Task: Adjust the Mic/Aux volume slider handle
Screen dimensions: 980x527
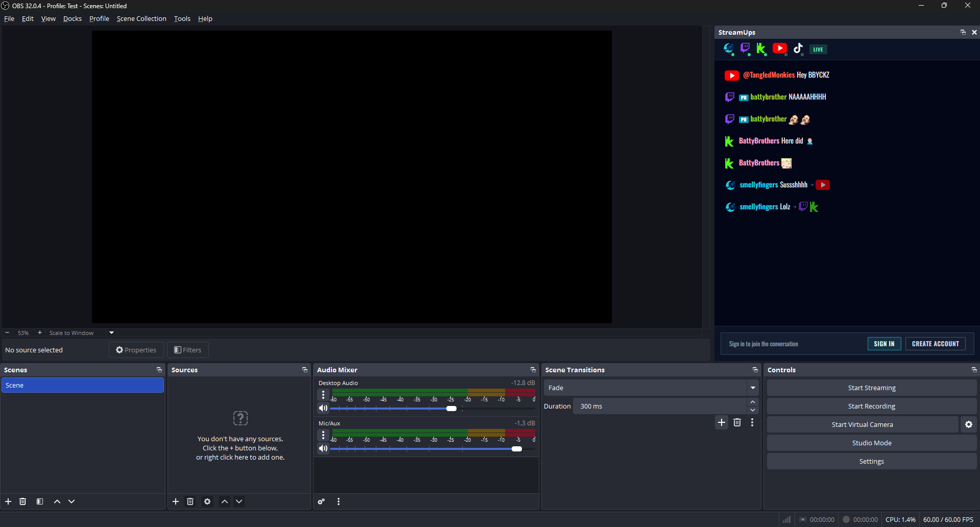Action: pos(517,449)
